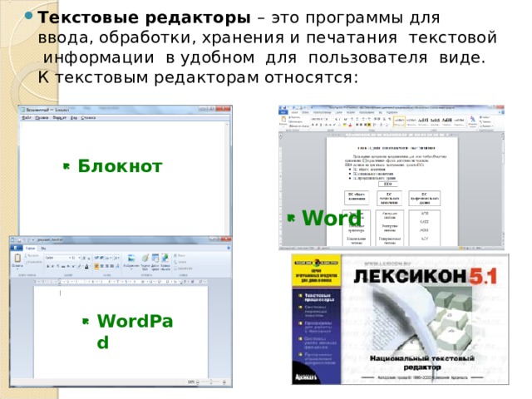The image size is (532, 399).
Task: Open the blue Файл tab in the Word window
Action: [x=283, y=112]
